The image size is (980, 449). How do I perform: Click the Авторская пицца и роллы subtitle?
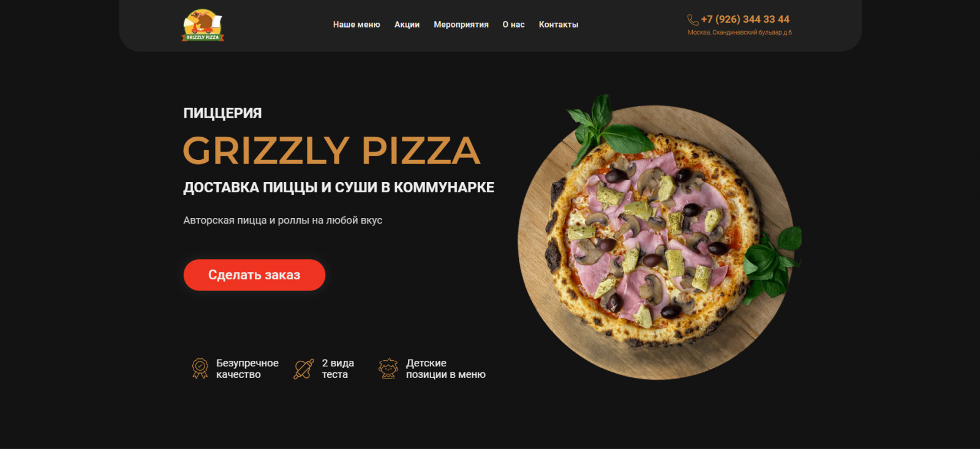(282, 221)
